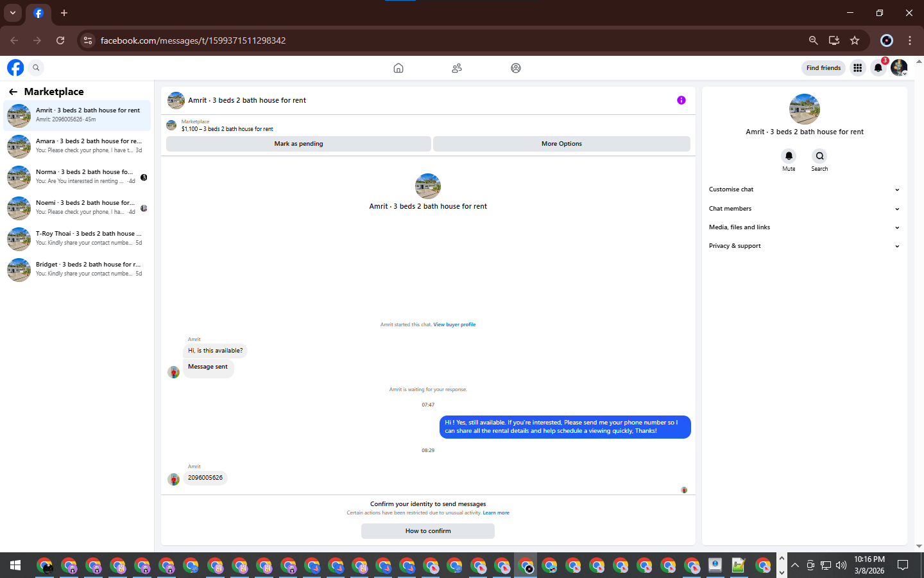The height and width of the screenshot is (578, 924).
Task: Open the View buyer profile link
Action: (454, 325)
